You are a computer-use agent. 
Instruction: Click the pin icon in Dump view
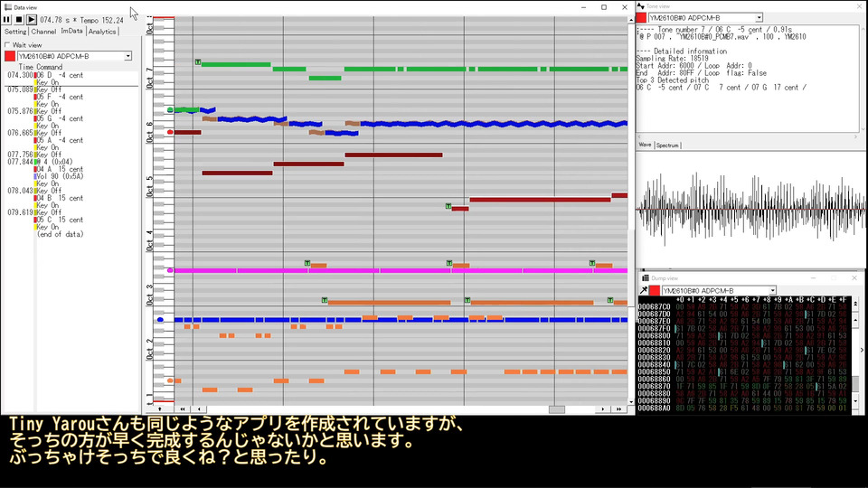click(x=643, y=290)
